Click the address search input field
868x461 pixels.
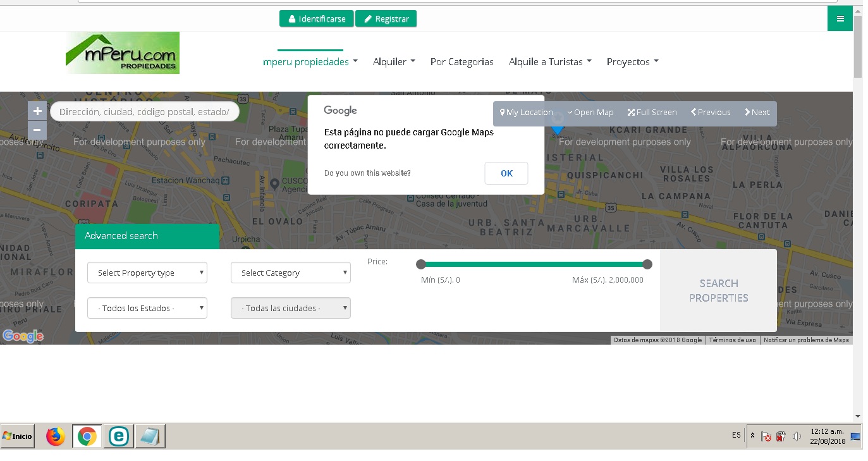(144, 112)
